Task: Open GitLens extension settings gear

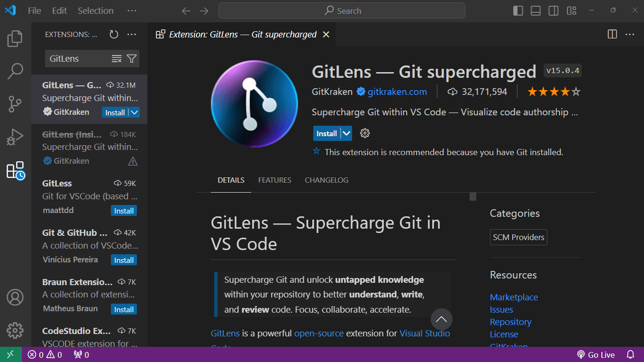Action: [x=364, y=133]
